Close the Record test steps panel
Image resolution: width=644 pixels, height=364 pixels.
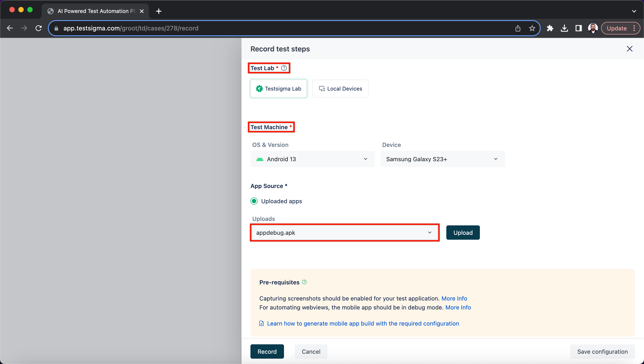tap(629, 49)
